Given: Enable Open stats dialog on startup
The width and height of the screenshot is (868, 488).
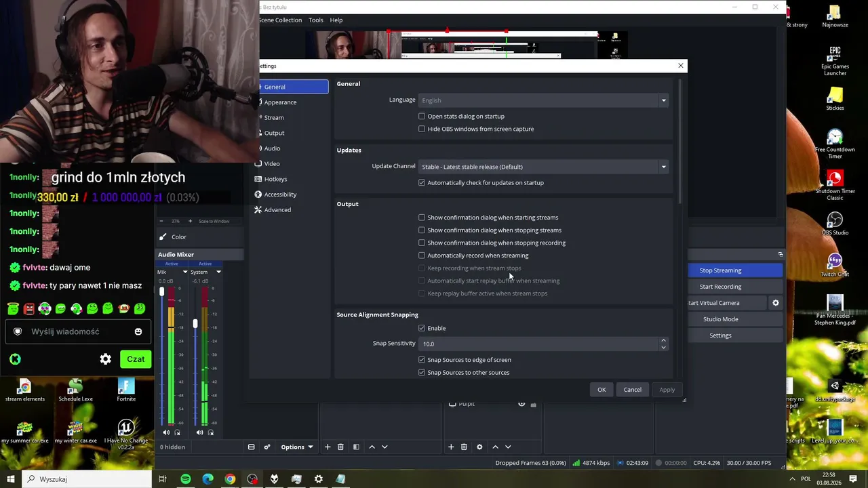Looking at the screenshot, I should tap(422, 117).
